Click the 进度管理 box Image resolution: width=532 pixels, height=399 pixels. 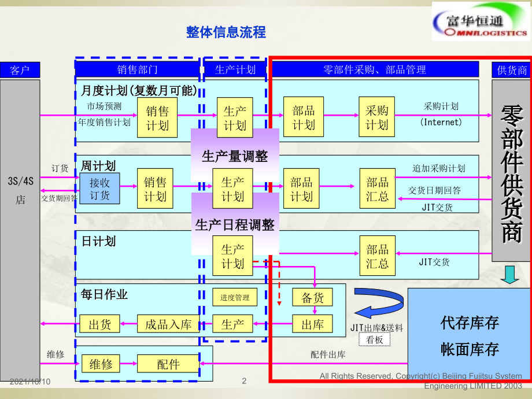[234, 297]
